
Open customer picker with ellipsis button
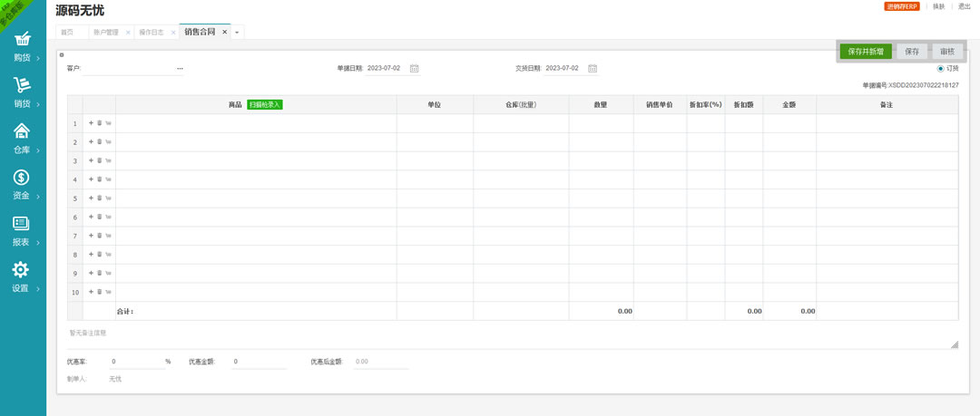[180, 68]
